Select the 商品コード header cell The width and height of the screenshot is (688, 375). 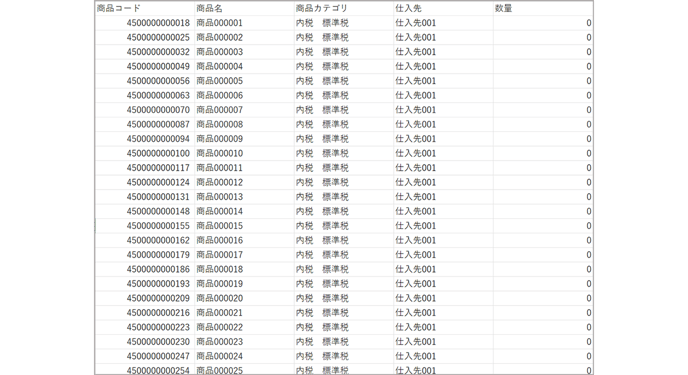pyautogui.click(x=145, y=8)
